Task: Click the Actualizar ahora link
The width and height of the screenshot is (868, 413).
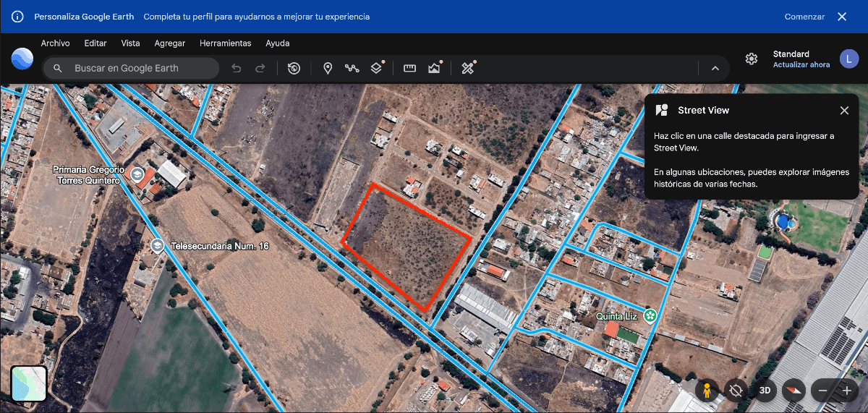Action: 801,65
